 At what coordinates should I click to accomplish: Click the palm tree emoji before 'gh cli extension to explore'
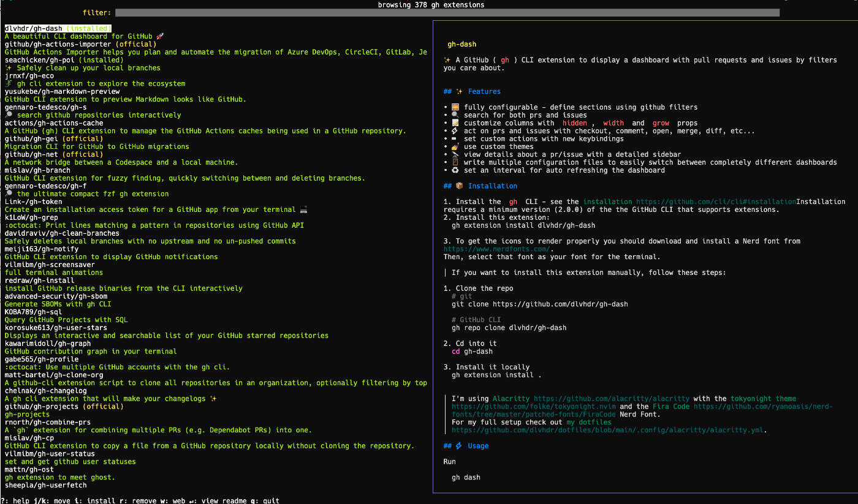9,84
